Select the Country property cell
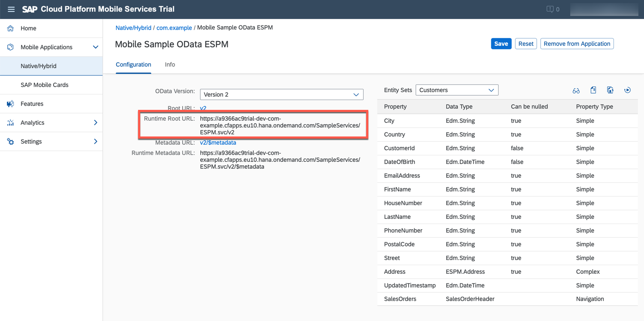 pyautogui.click(x=394, y=135)
